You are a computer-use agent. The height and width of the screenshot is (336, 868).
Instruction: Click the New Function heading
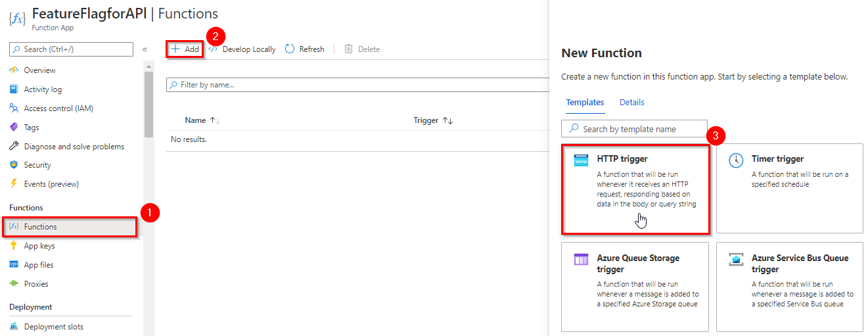[x=602, y=53]
